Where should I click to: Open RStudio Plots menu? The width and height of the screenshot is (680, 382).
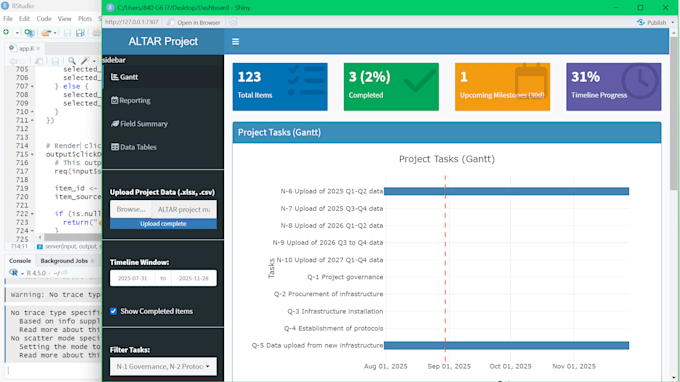pyautogui.click(x=85, y=19)
